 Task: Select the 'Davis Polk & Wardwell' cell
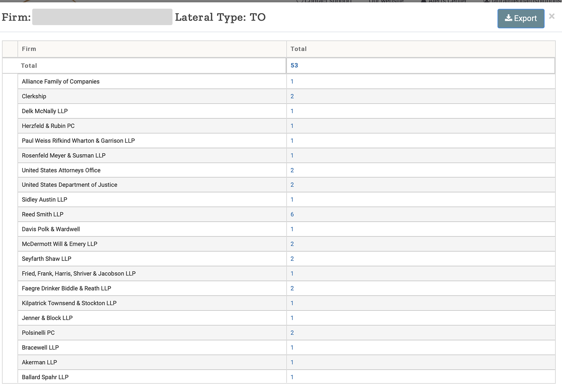point(152,229)
